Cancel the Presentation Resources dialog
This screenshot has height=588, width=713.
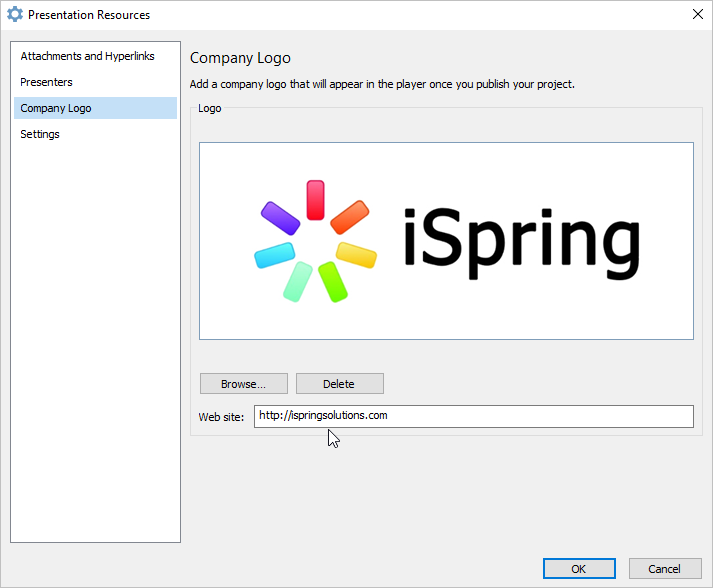pos(665,568)
